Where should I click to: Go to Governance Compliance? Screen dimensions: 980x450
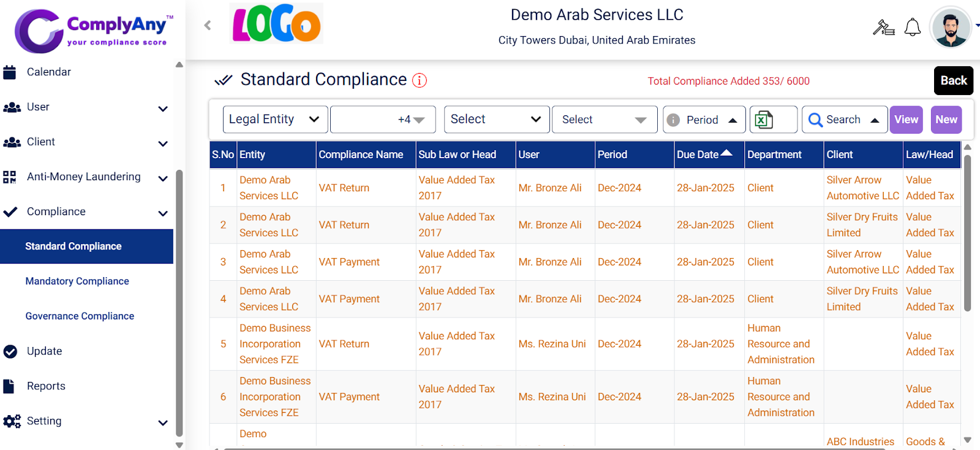[x=80, y=316]
